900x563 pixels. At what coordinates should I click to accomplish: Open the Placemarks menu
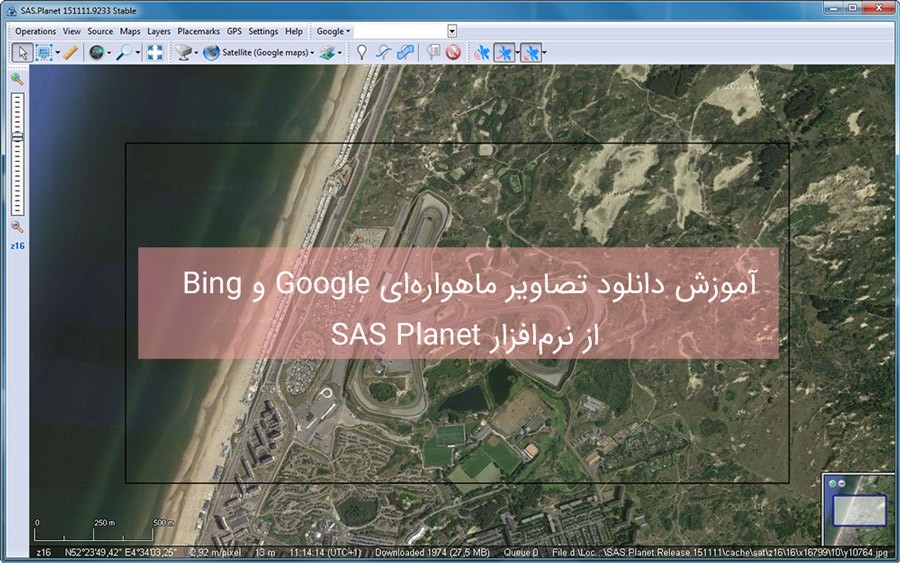[x=198, y=31]
